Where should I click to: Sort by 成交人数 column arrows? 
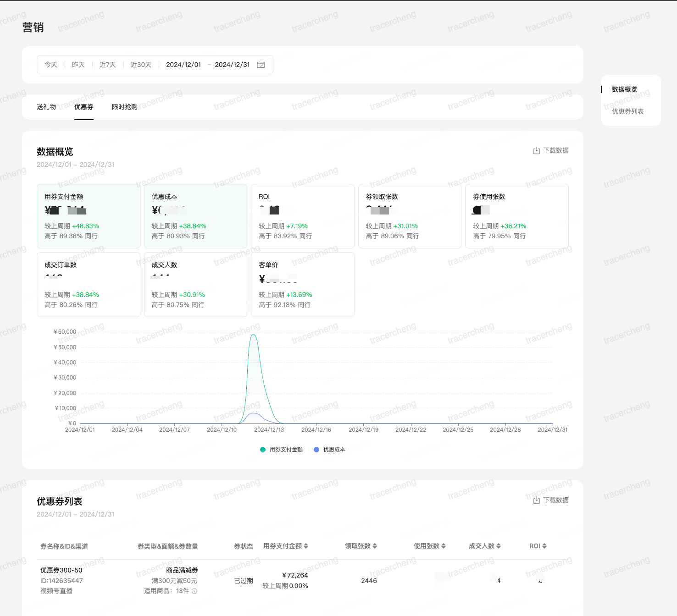[x=499, y=546]
